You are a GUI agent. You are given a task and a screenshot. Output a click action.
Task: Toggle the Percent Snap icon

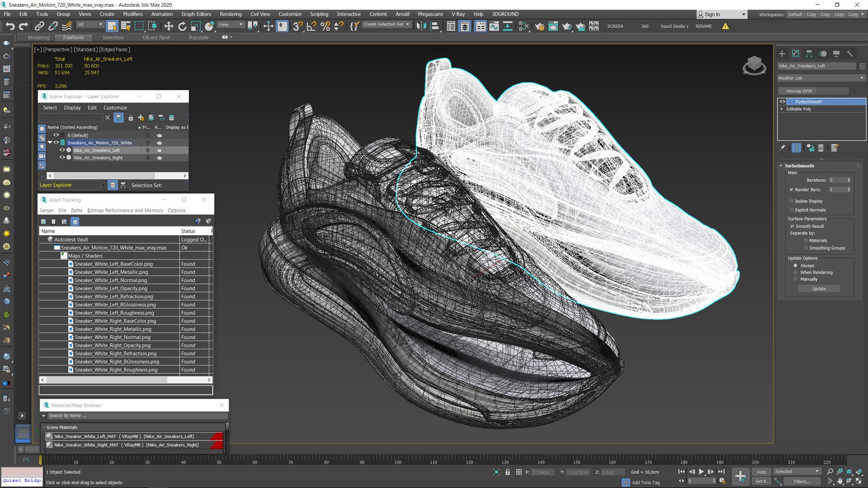coord(325,26)
